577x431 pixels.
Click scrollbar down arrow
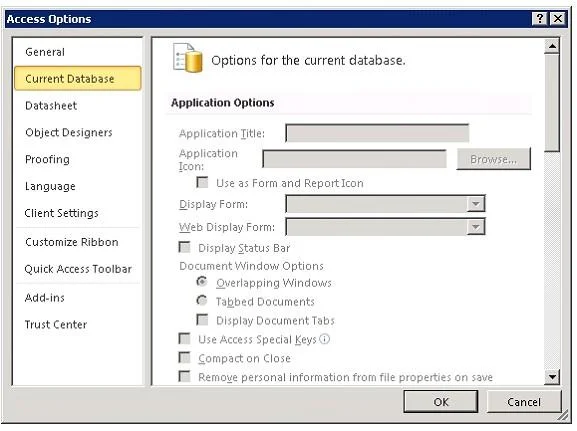[x=552, y=377]
